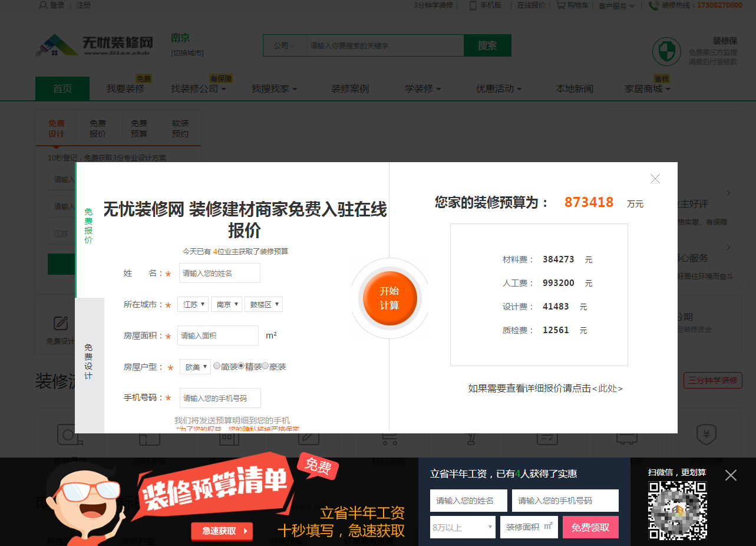Click the 免费设计 pencil icon
The height and width of the screenshot is (546, 756).
click(61, 323)
